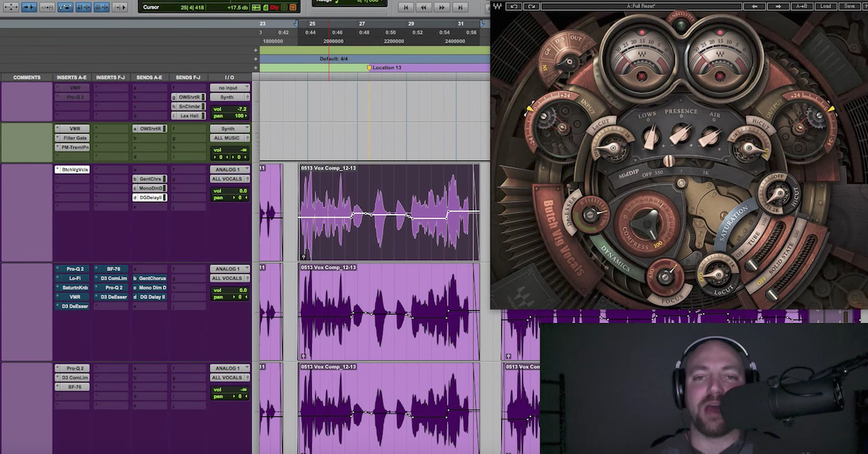Click the -7.2 volume field
Image resolution: width=868 pixels, height=454 pixels.
coord(230,108)
